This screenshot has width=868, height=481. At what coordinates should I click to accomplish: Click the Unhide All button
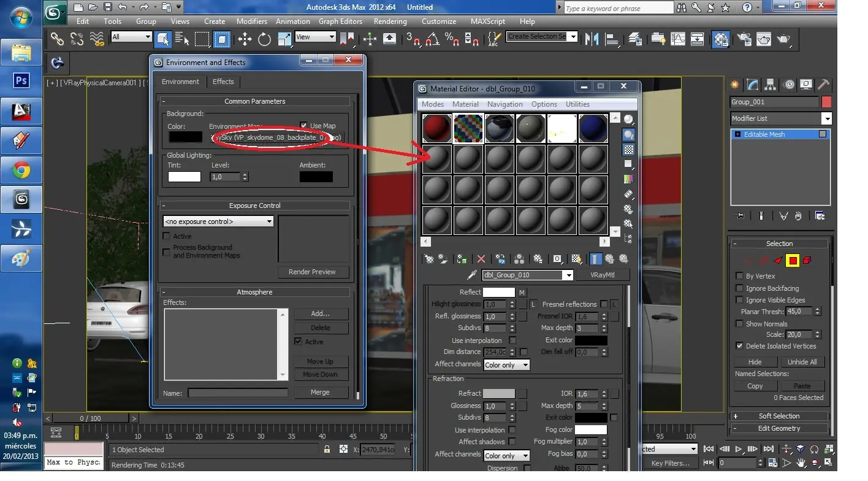coord(802,362)
